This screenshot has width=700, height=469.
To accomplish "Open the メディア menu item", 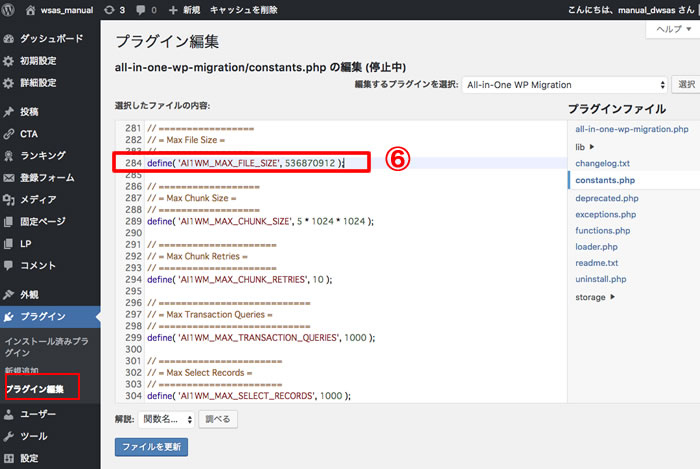I will click(x=50, y=199).
